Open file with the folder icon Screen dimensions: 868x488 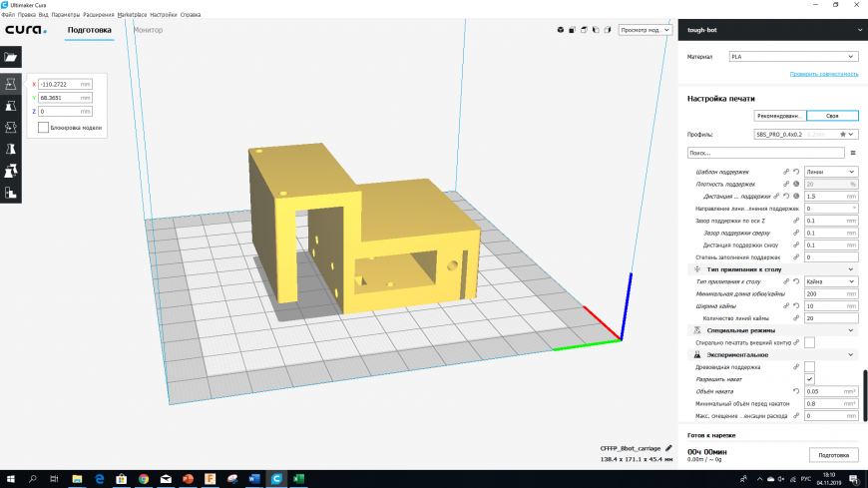pos(11,59)
